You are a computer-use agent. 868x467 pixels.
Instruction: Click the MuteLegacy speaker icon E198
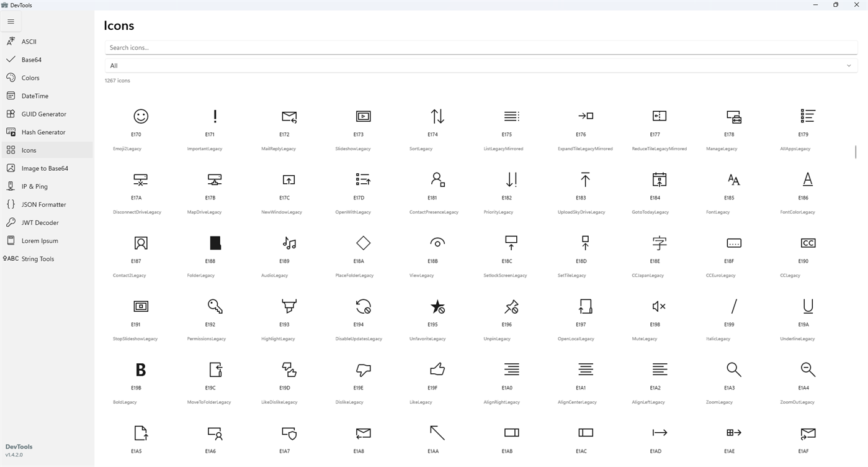[x=660, y=306]
